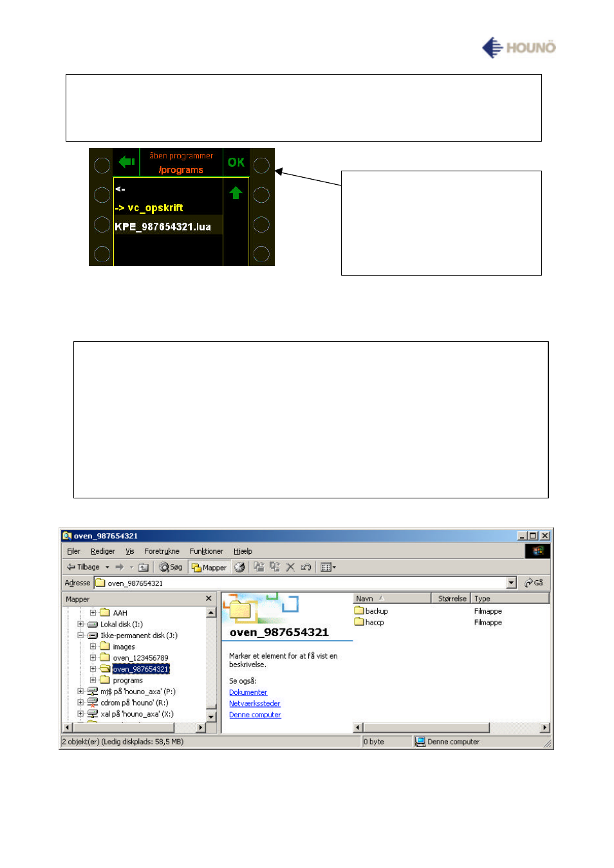Screen dimensions: 614x868
Task: Click the forward arrow toolbar button
Action: [x=119, y=567]
